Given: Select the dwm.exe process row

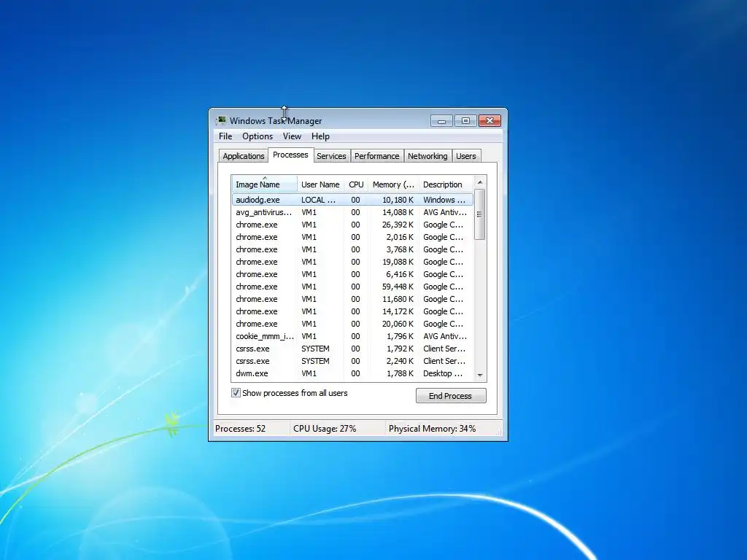Looking at the screenshot, I should 352,373.
